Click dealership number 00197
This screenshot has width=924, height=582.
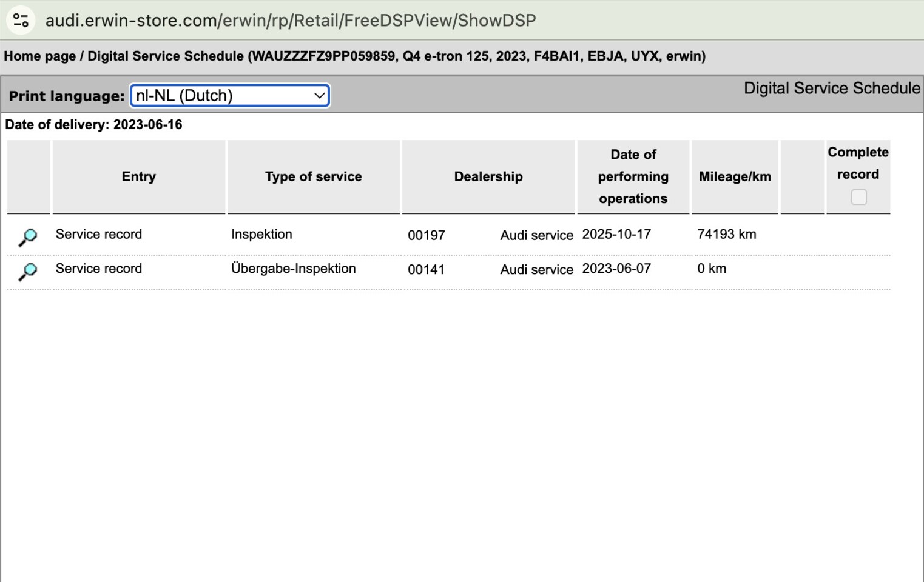click(427, 235)
